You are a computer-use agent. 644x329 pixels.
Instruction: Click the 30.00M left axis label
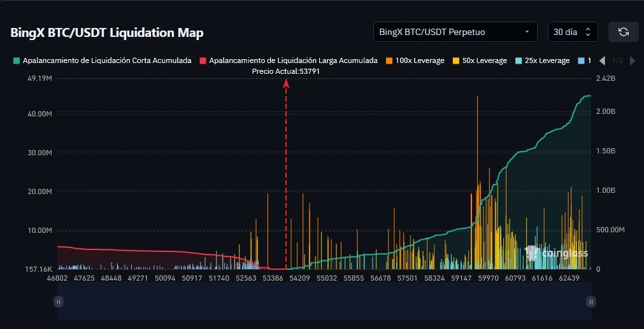[x=39, y=153]
